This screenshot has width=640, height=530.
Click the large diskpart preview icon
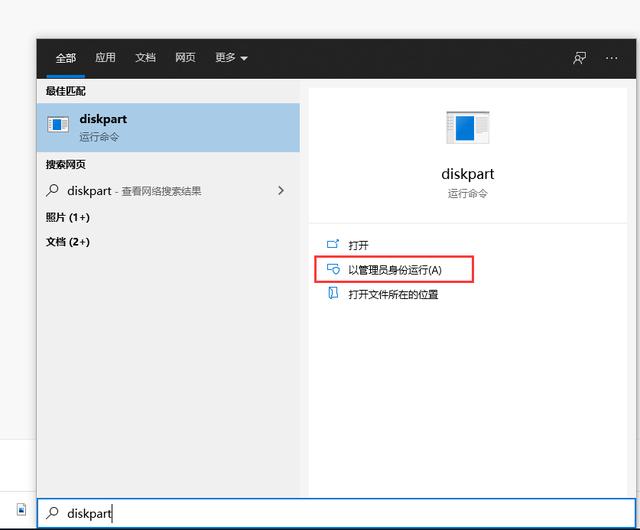point(468,127)
